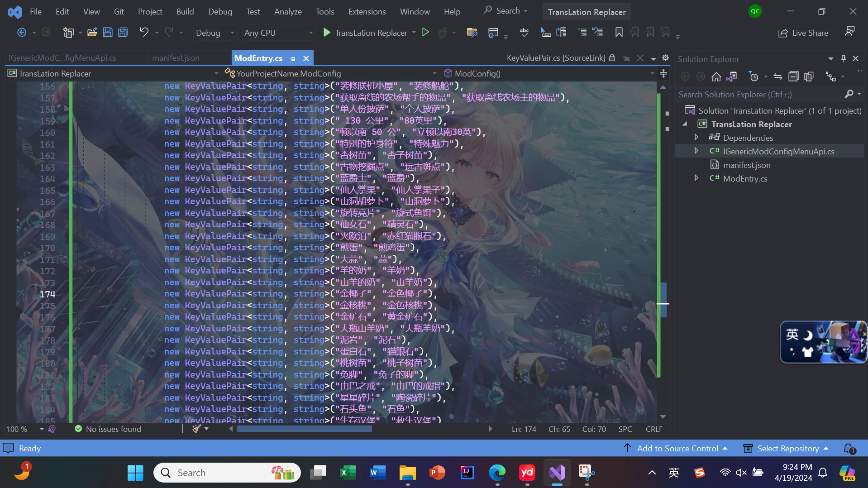
Task: Expand IGenericModConfigMenuApi.cs node
Action: (x=696, y=151)
